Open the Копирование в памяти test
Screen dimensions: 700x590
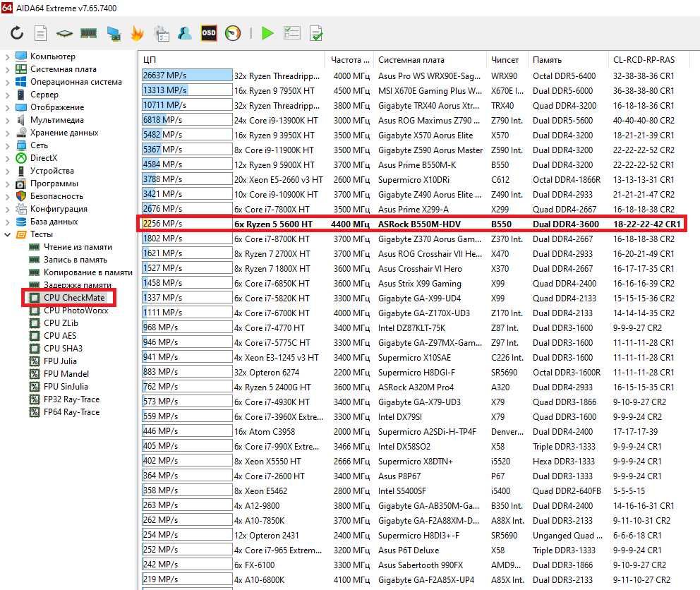coord(88,272)
